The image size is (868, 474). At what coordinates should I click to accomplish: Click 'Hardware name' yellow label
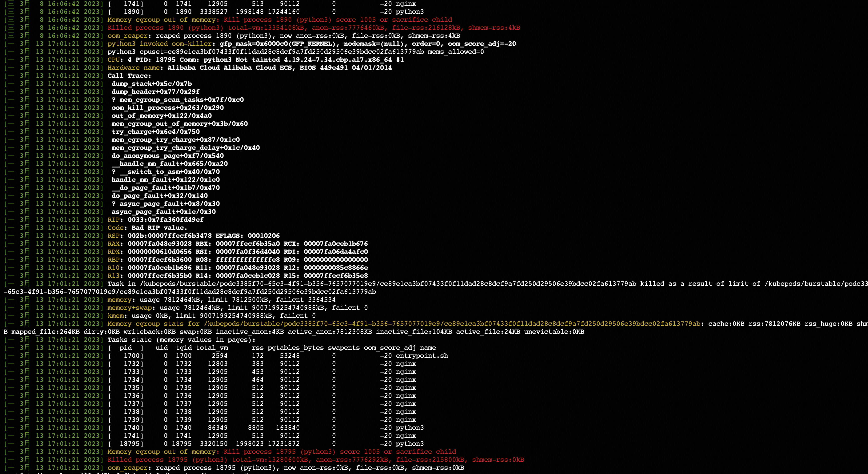133,68
